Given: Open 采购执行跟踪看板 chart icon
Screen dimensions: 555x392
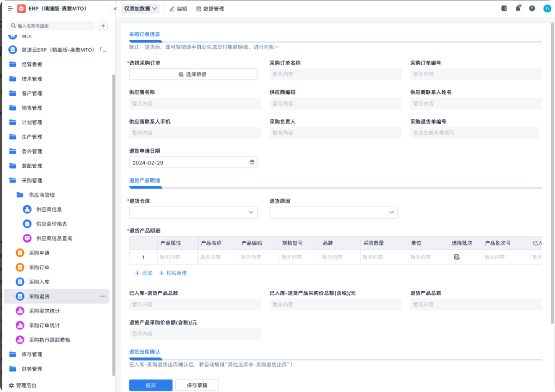Looking at the screenshot, I should tap(20, 340).
